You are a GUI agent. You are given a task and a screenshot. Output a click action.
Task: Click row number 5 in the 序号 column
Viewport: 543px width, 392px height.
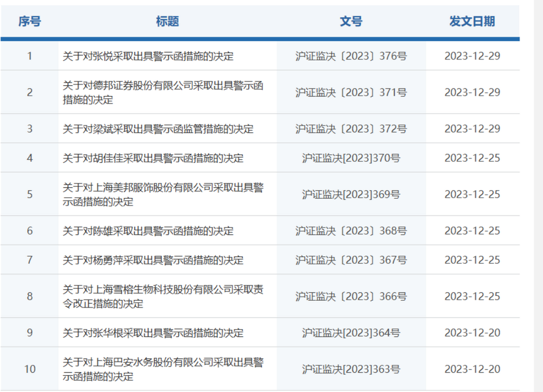pos(29,194)
